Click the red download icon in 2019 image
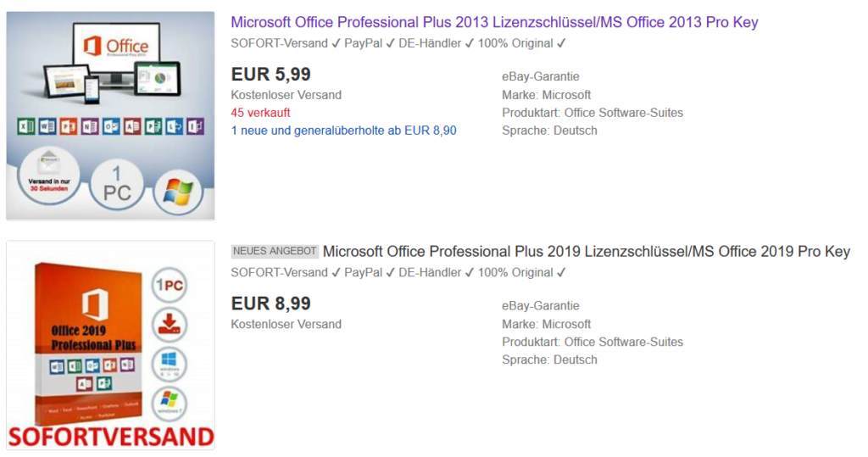 pos(169,325)
